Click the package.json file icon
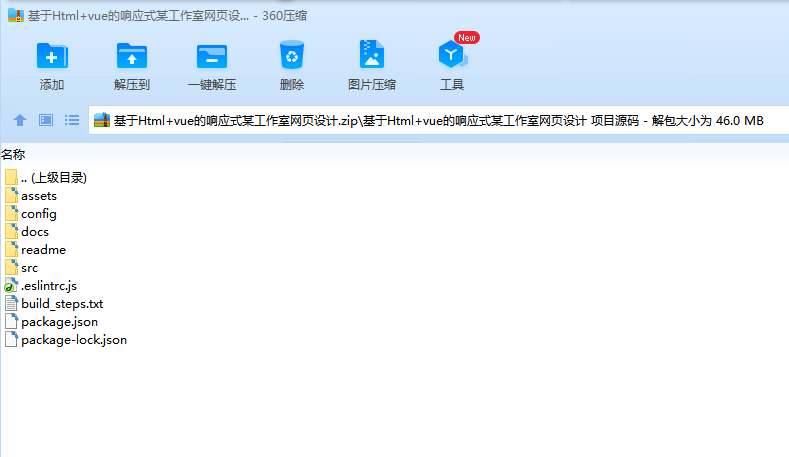The image size is (789, 457). point(12,322)
